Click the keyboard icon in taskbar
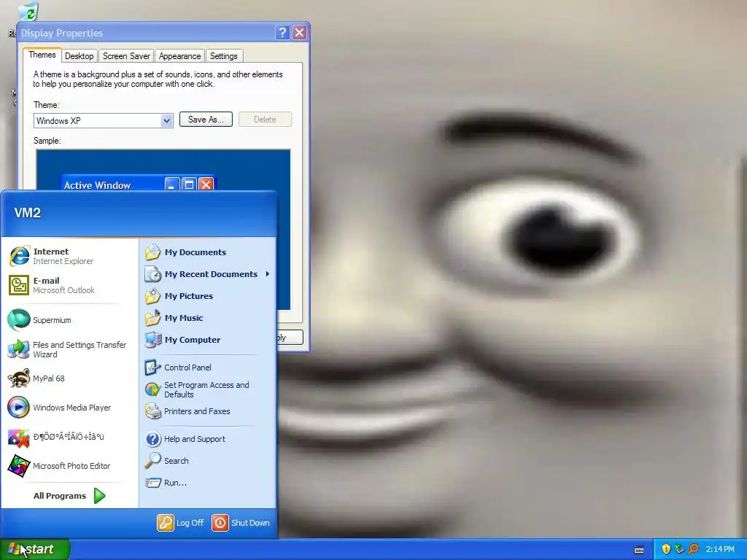Viewport: 747px width, 560px height. (x=639, y=550)
